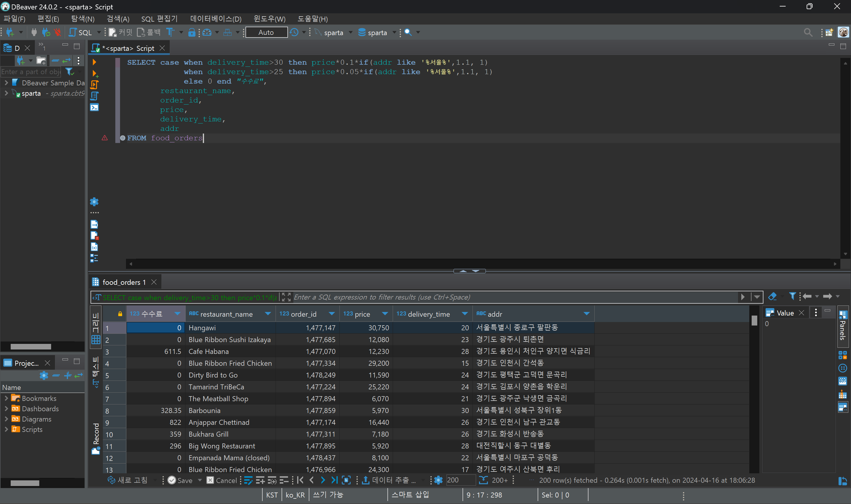Open the SQL 편집기 menu
851x504 pixels.
(x=159, y=19)
